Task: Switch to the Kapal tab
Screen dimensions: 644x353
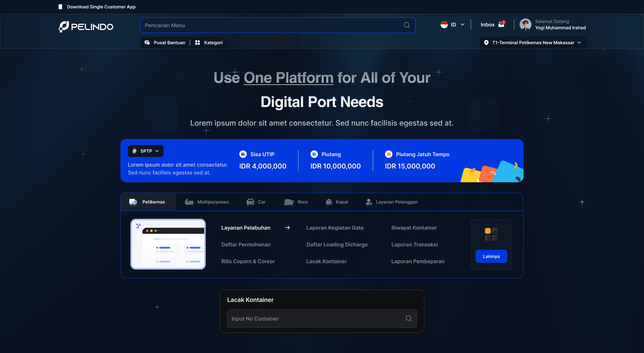Action: (x=336, y=202)
